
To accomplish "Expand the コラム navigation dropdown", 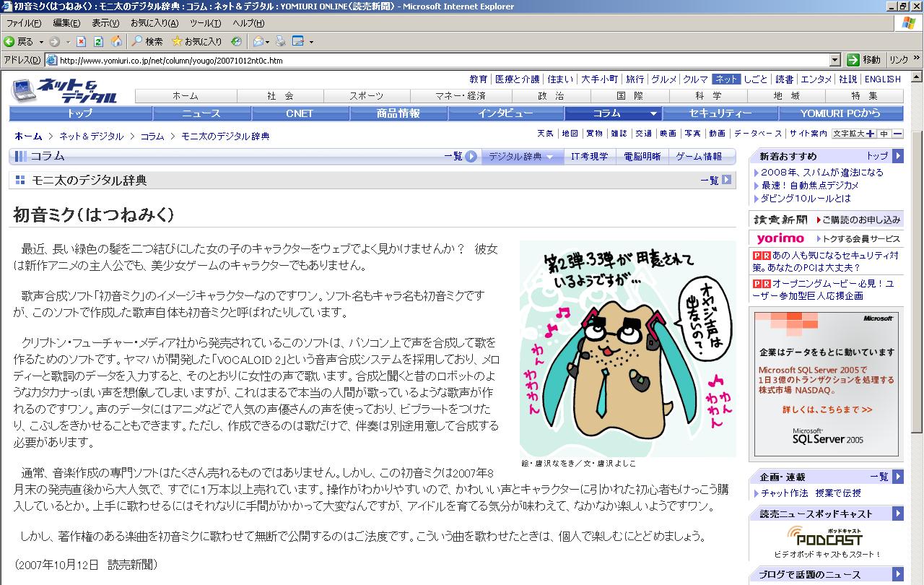I will click(653, 114).
